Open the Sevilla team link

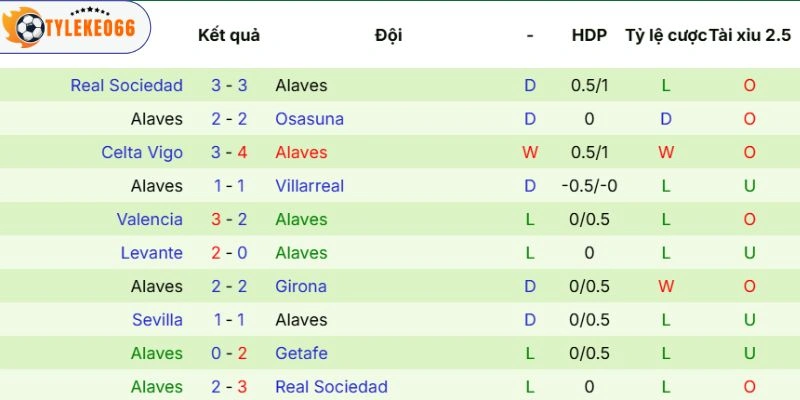click(157, 320)
